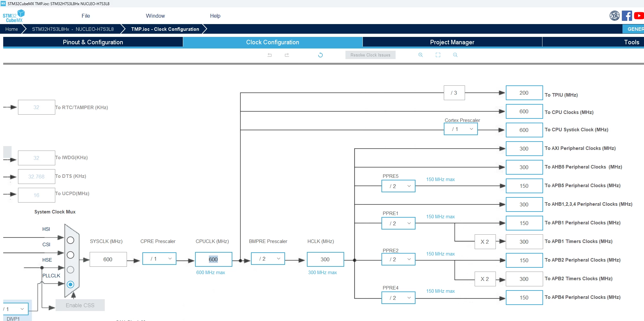Click the To CPU Clocks 600 field
644x321 pixels.
524,111
